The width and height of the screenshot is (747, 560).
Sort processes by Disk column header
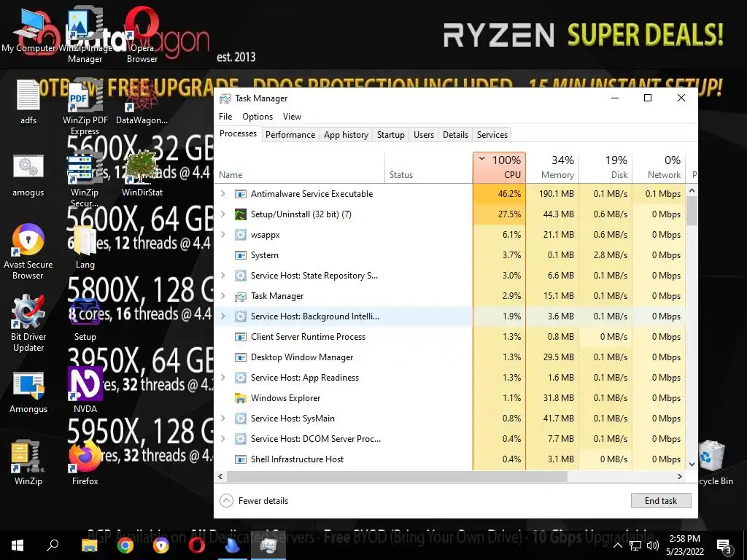point(605,167)
